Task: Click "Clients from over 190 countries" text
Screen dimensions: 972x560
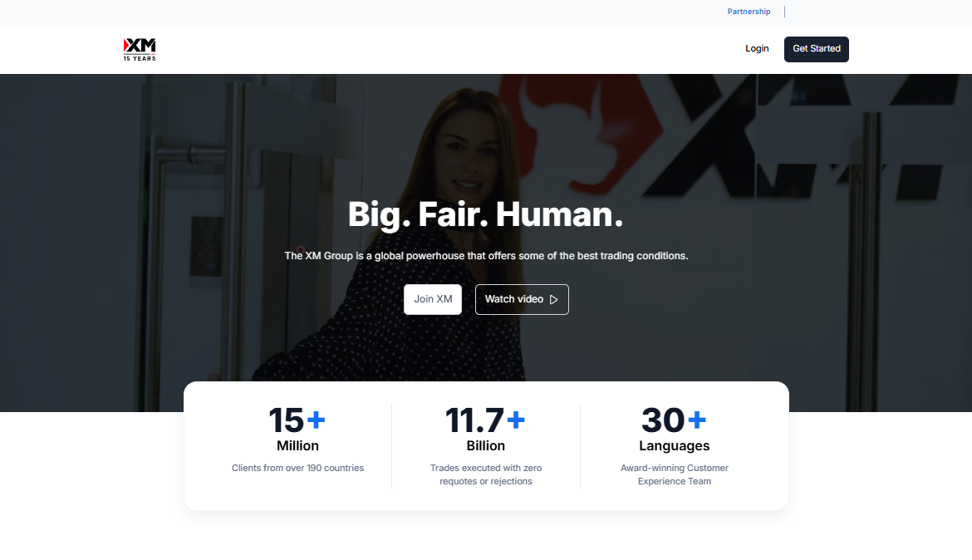Action: (297, 468)
